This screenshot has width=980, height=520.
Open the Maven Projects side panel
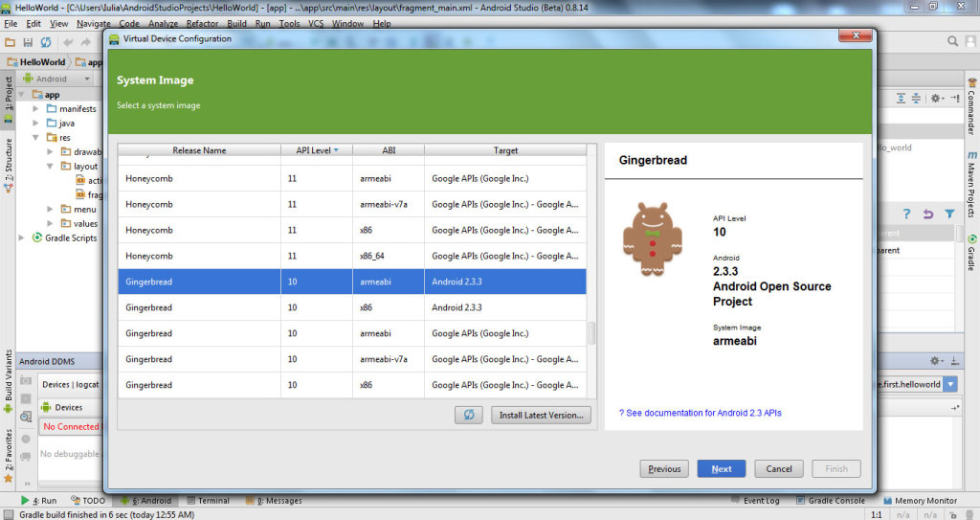(972, 183)
